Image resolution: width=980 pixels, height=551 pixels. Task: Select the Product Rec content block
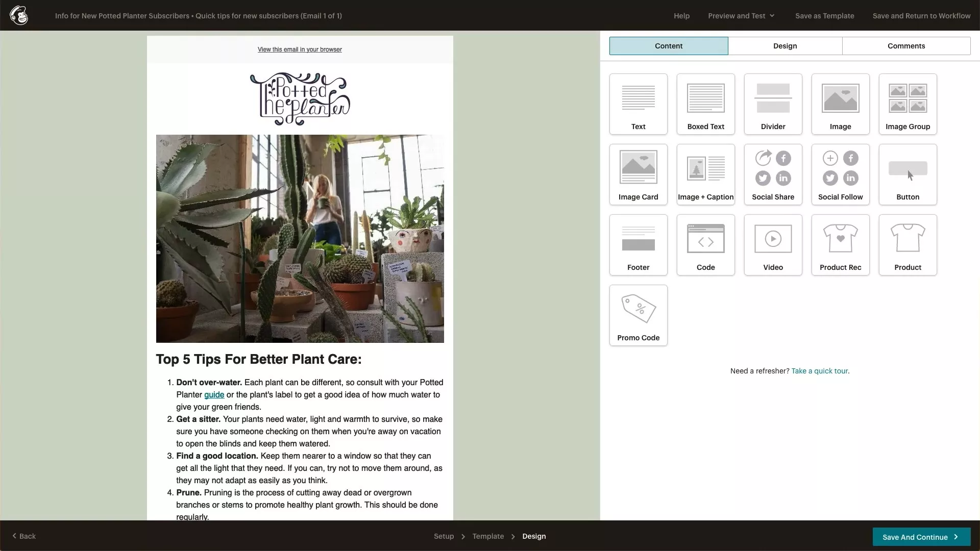click(x=840, y=245)
